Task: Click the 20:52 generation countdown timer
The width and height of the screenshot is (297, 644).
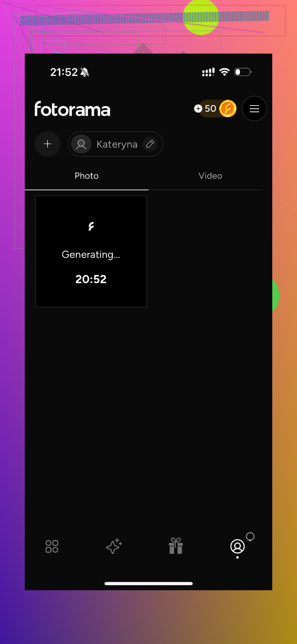Action: 91,279
